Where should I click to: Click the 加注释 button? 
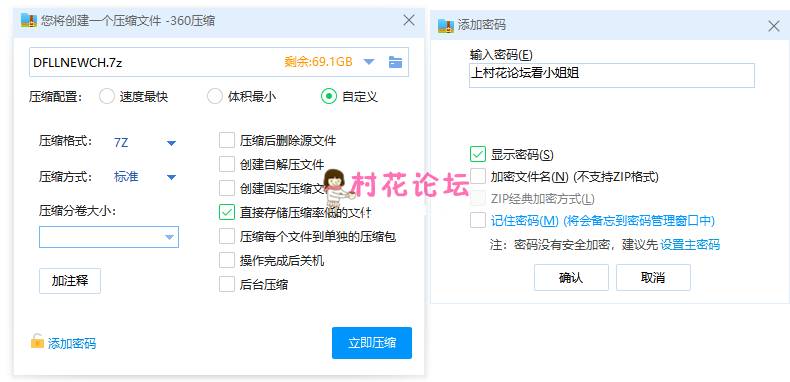pos(70,281)
